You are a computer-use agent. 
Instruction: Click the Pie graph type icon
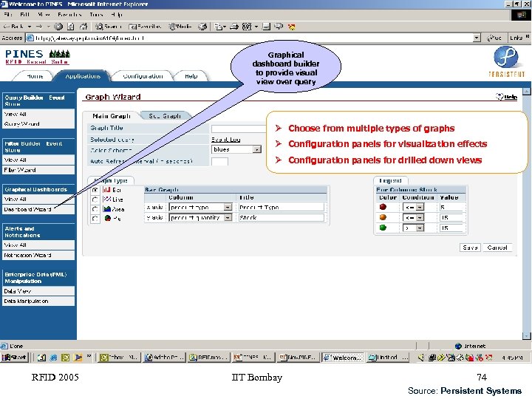pyautogui.click(x=108, y=218)
